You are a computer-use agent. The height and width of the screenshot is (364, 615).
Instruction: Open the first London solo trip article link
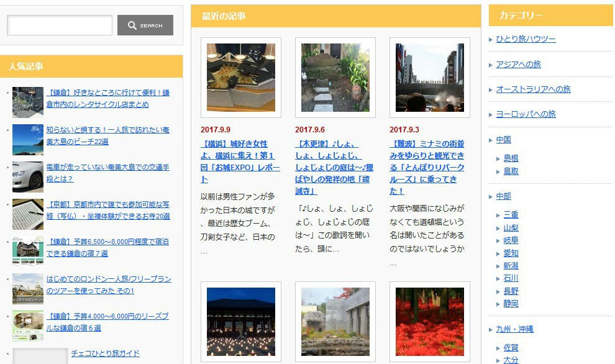tap(109, 284)
